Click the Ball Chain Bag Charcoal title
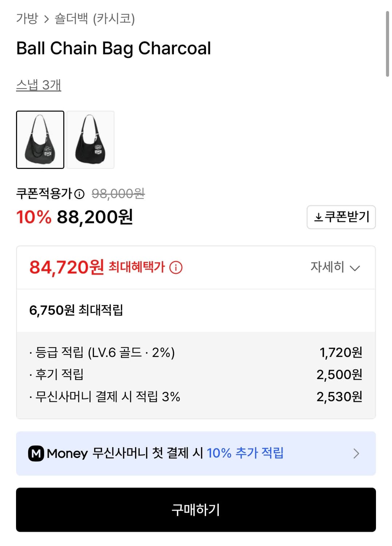392x546 pixels. pyautogui.click(x=114, y=48)
